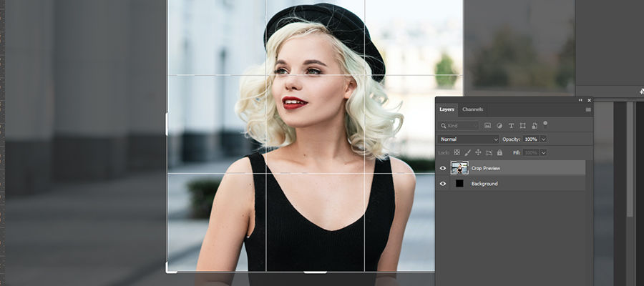Close the Layers panel
Viewport: 644px width, 286px height.
(x=590, y=100)
